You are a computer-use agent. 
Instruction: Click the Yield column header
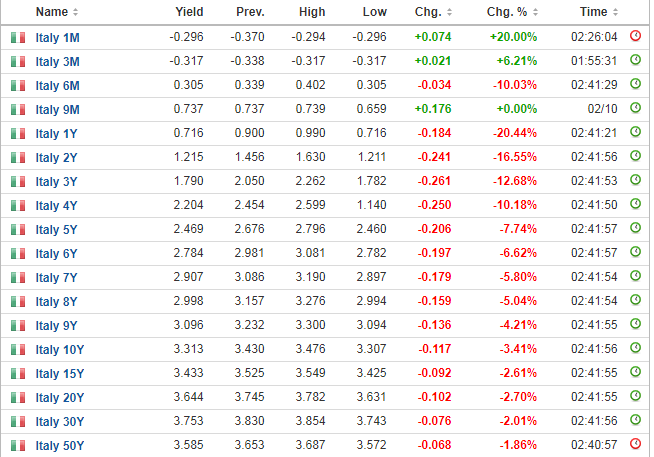(189, 12)
